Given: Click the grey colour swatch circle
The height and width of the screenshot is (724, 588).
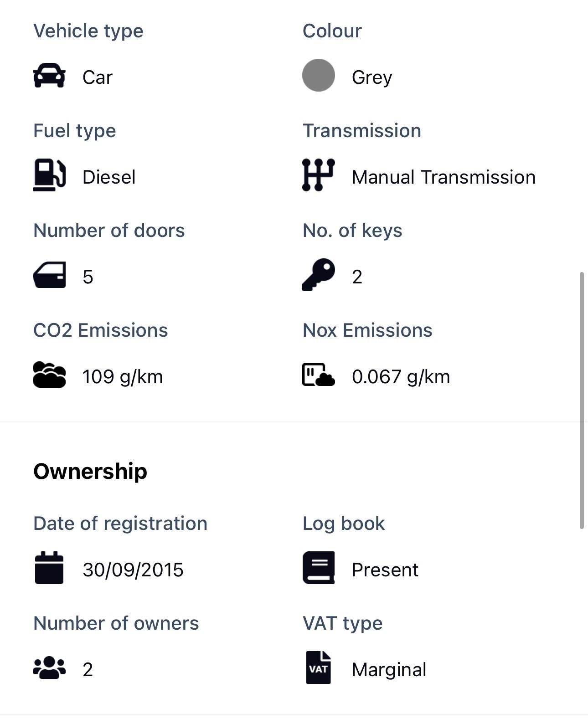Looking at the screenshot, I should pyautogui.click(x=318, y=75).
